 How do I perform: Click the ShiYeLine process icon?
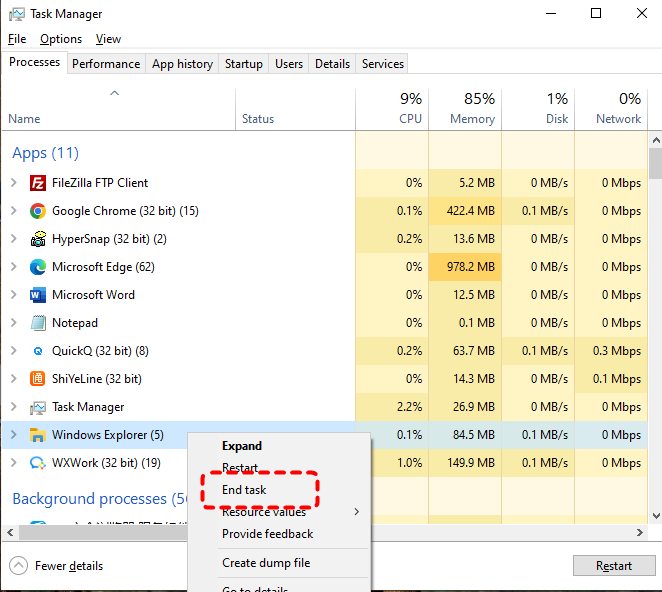38,379
